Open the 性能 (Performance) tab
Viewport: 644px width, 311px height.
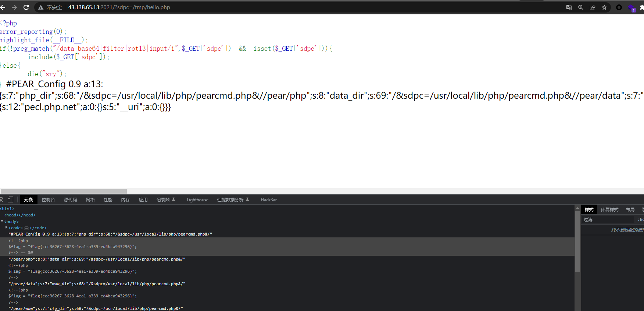click(x=108, y=199)
